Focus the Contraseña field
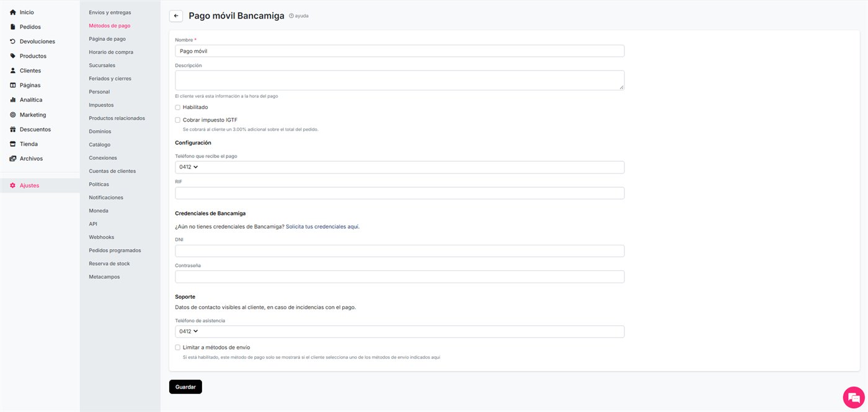 [x=400, y=277]
